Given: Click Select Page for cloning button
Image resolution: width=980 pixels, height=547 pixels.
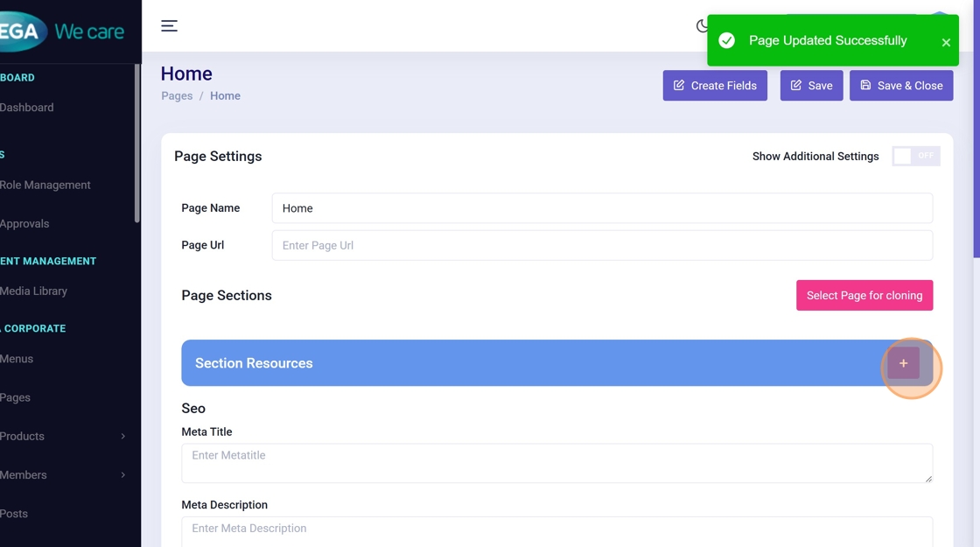Looking at the screenshot, I should coord(864,296).
